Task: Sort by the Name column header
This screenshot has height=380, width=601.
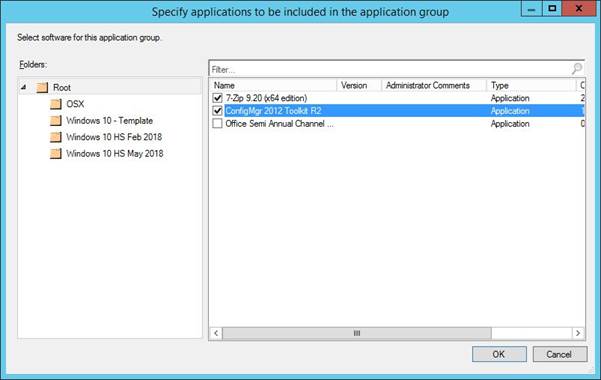Action: pyautogui.click(x=273, y=85)
